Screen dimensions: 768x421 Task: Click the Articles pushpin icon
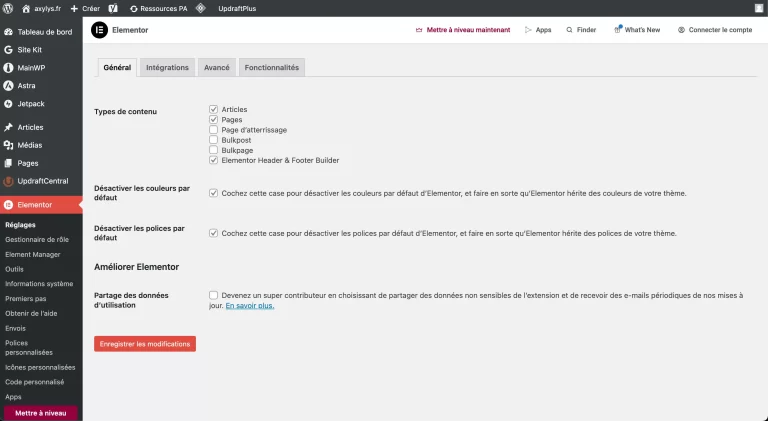[x=8, y=127]
